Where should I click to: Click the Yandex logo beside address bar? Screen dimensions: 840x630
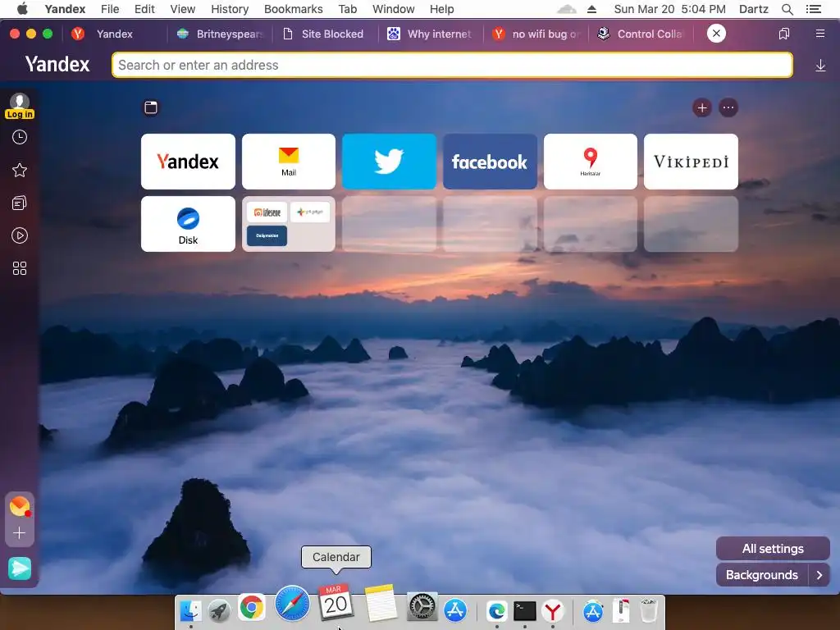click(57, 65)
